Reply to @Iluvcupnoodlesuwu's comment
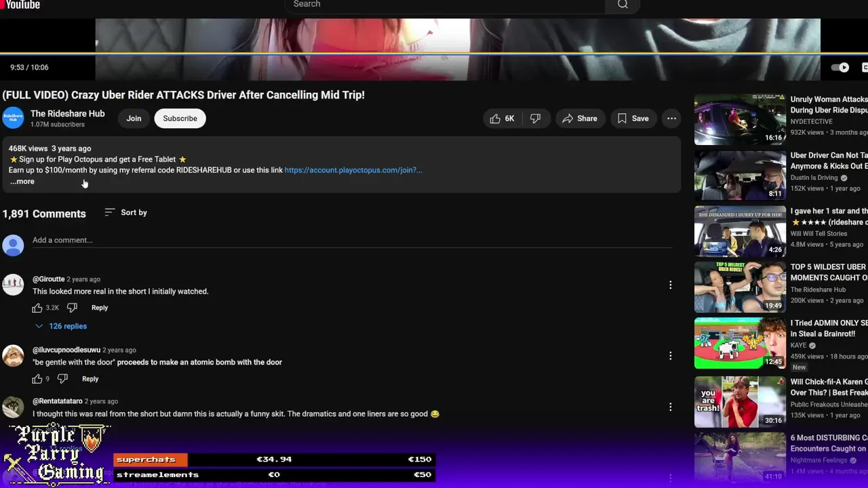The height and width of the screenshot is (488, 868). click(90, 379)
